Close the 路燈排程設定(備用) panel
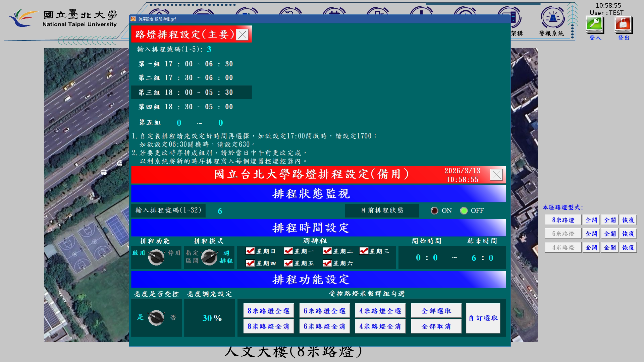Viewport: 644px width, 362px height. [x=496, y=175]
